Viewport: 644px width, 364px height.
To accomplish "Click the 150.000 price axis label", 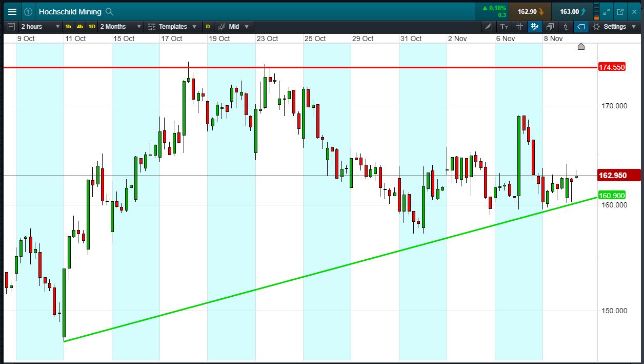I will (x=613, y=311).
